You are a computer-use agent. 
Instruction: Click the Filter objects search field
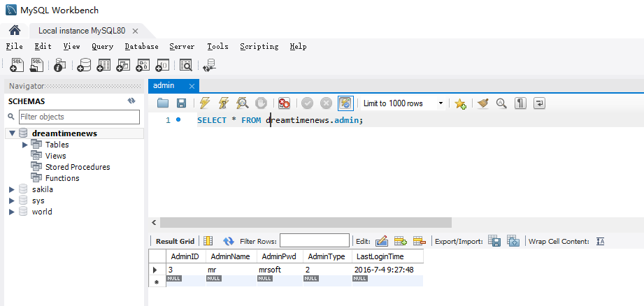[x=79, y=117]
